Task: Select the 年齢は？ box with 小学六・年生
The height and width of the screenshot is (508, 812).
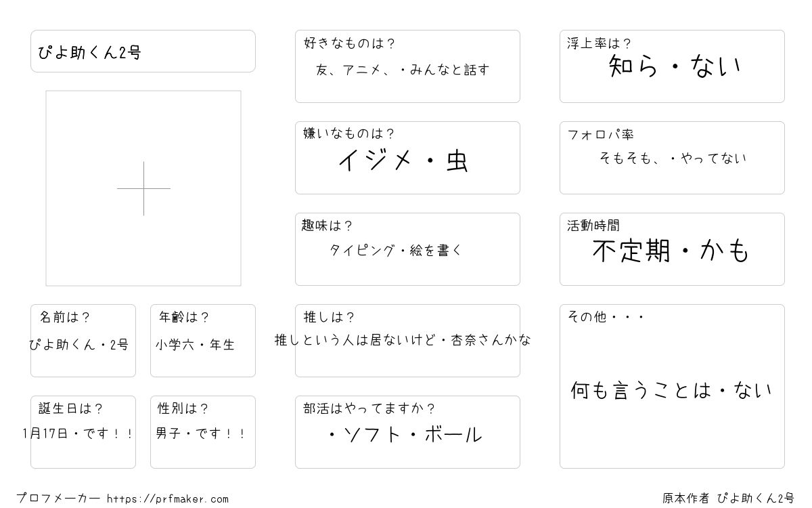Action: click(203, 341)
